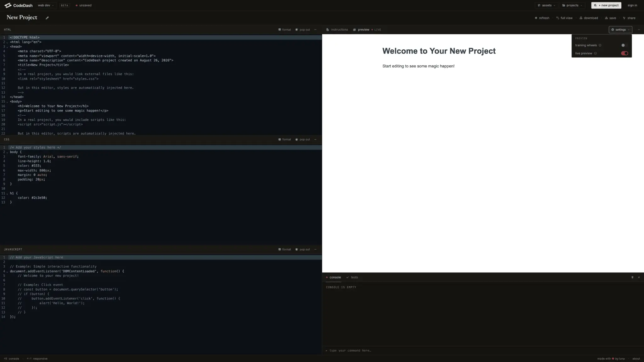
Task: Click the trash icon to clear console
Action: 632,277
